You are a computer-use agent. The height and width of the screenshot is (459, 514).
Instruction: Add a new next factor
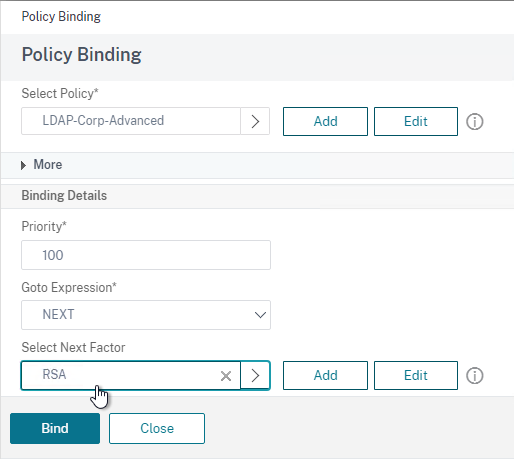(325, 375)
